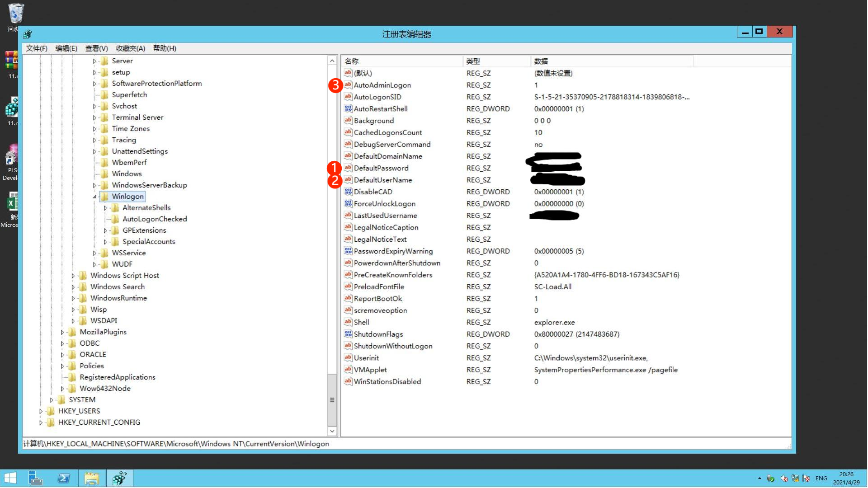This screenshot has height=488, width=868.
Task: Launch PowerShell from the taskbar
Action: click(64, 478)
